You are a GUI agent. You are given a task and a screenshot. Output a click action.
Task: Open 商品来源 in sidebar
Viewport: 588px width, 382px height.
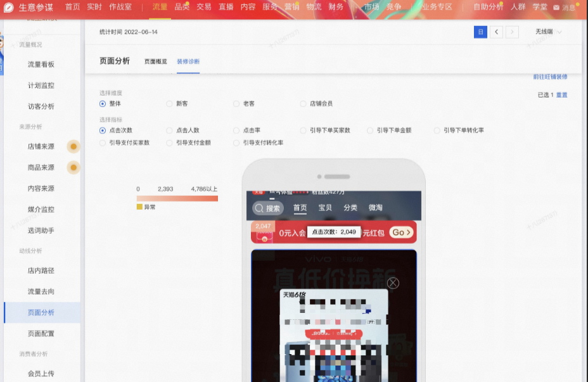pos(41,168)
